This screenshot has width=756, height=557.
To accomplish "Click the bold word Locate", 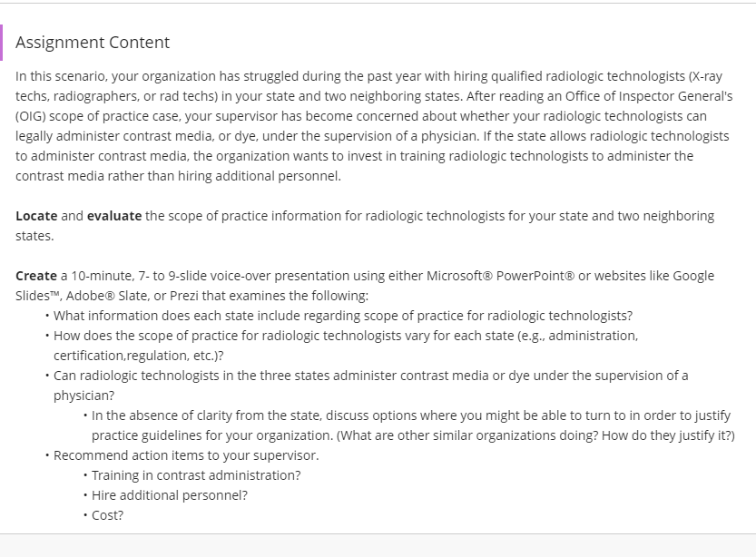I will tap(36, 216).
